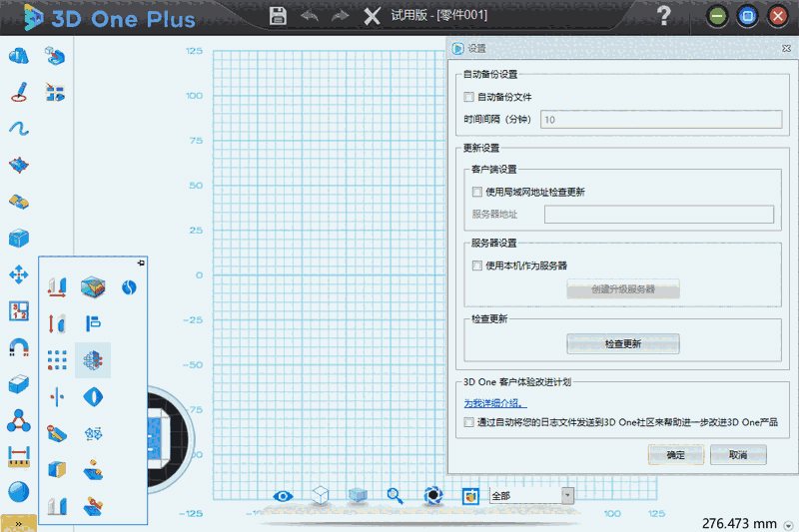Close the 设置 dialog with its X
The width and height of the screenshot is (799, 532).
click(x=786, y=48)
